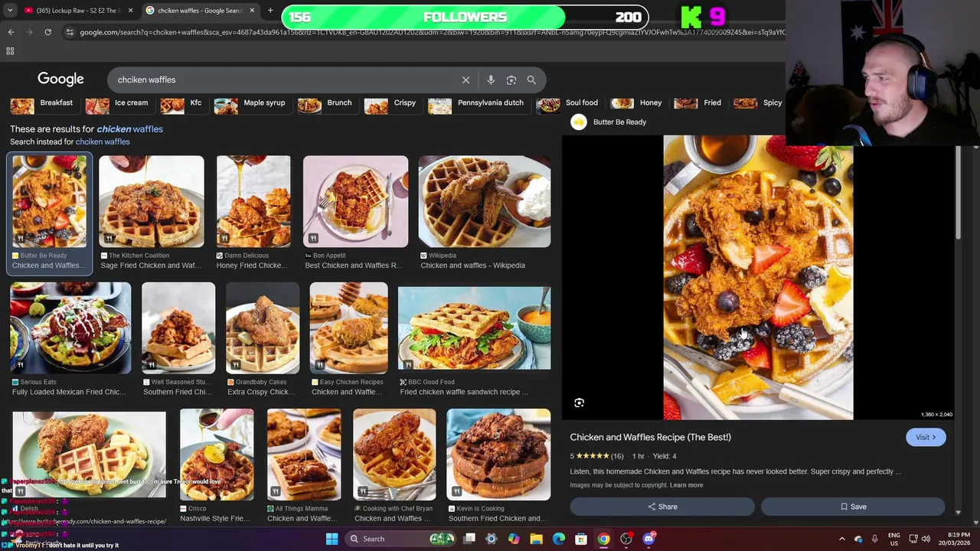Filter images by the Honey chip

point(637,104)
